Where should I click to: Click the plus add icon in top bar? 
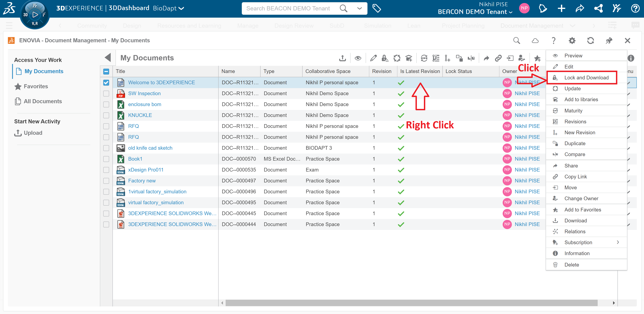[562, 8]
